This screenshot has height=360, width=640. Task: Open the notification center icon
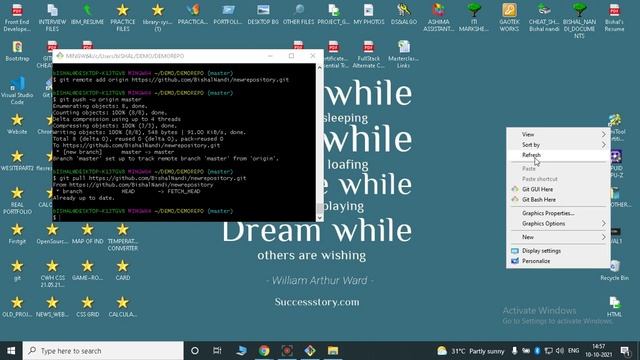625,351
